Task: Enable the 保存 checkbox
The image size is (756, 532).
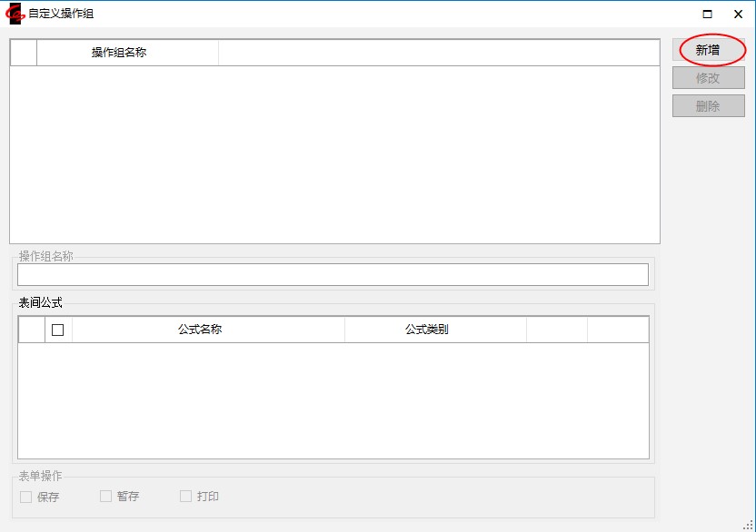Action: click(x=25, y=497)
